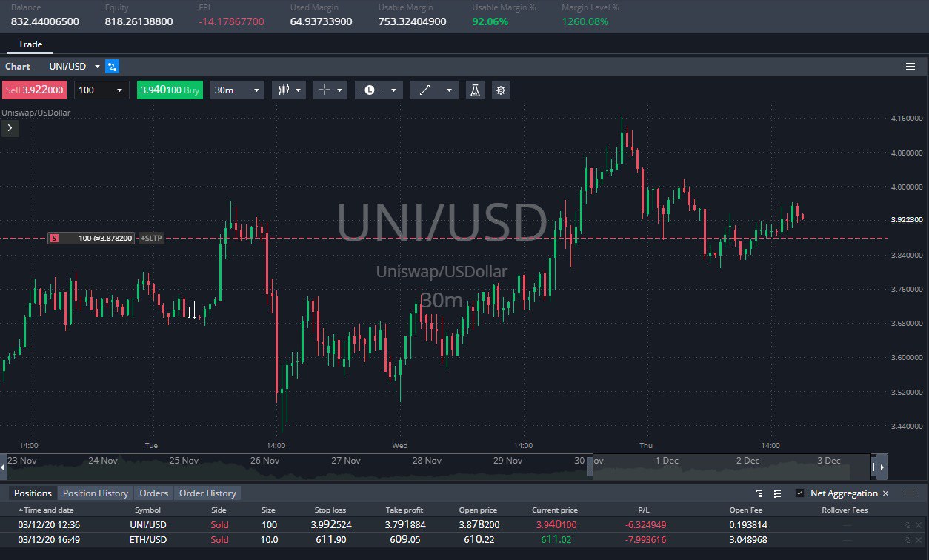Close the UNI/USD position with row X
Viewport: 929px width, 560px height.
point(918,524)
